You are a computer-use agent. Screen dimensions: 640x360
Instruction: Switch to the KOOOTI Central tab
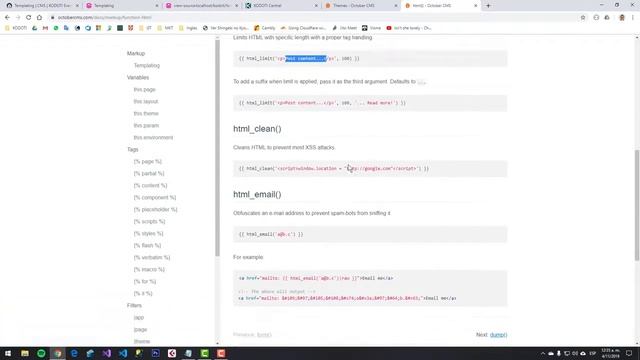pyautogui.click(x=281, y=6)
